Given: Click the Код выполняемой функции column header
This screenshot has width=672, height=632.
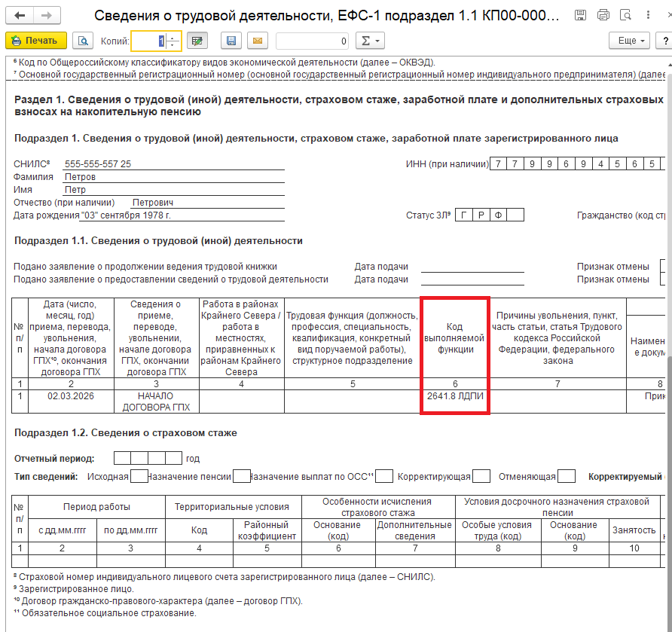Looking at the screenshot, I should (x=455, y=338).
